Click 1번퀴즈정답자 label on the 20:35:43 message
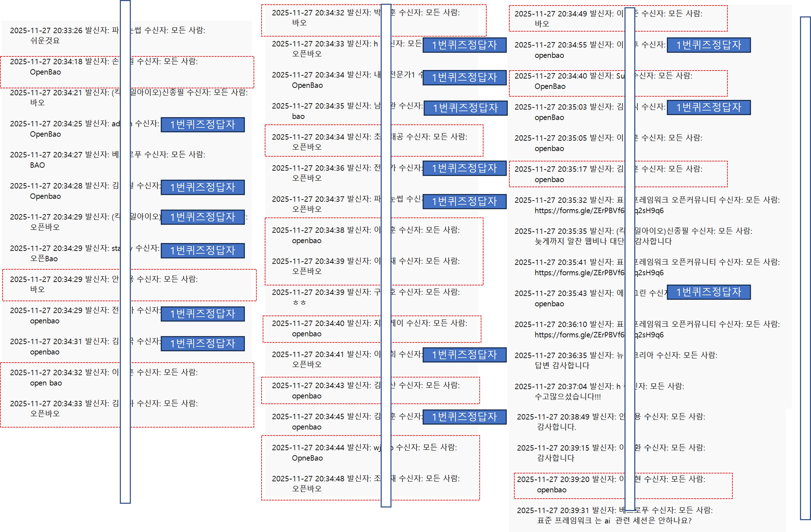Image resolution: width=811 pixels, height=532 pixels. 708,292
